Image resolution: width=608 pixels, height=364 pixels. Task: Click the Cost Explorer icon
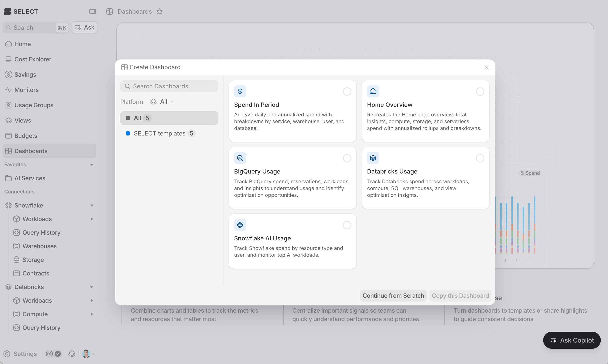8,59
